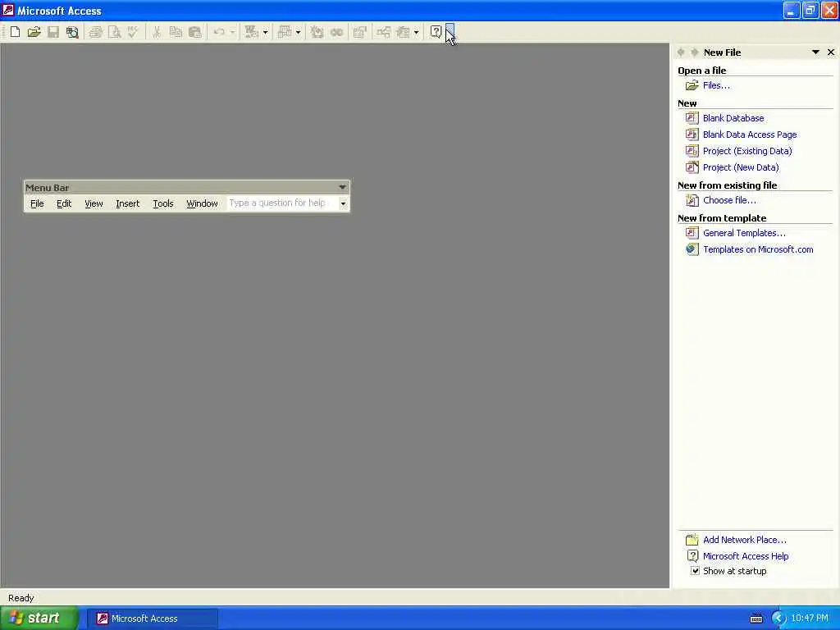Click the Menu Bar floating toolbar title
Image resolution: width=840 pixels, height=630 pixels.
pyautogui.click(x=47, y=188)
